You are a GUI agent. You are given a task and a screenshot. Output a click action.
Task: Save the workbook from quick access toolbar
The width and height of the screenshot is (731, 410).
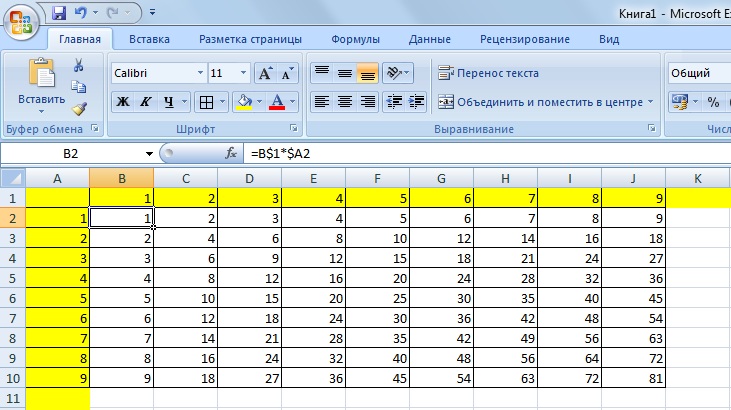click(58, 14)
